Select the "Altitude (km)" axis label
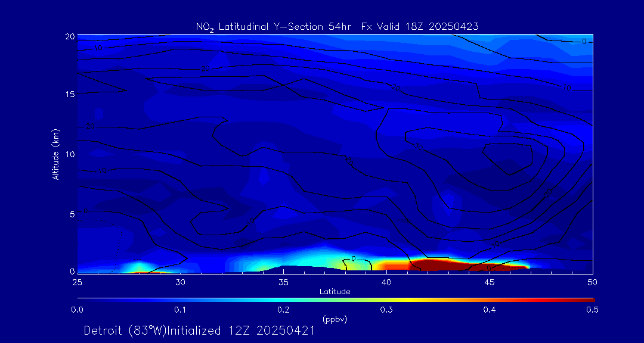Image resolution: width=644 pixels, height=343 pixels. pos(56,154)
